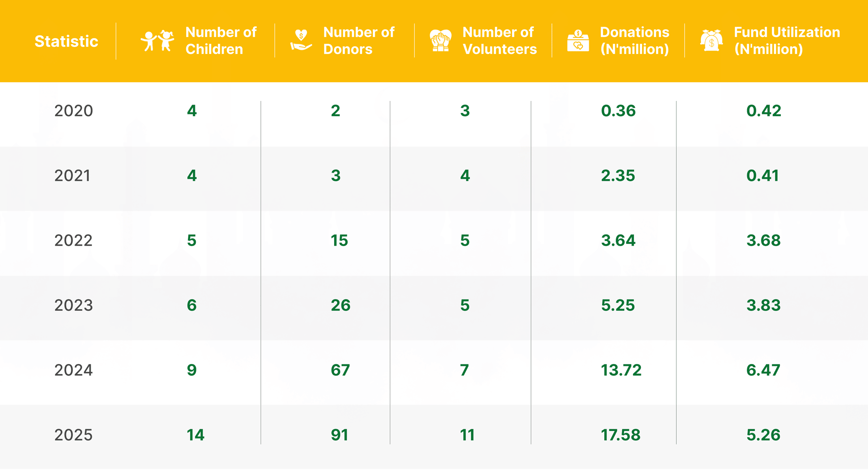Click the 2023 year row label
This screenshot has width=868, height=470.
tap(74, 305)
